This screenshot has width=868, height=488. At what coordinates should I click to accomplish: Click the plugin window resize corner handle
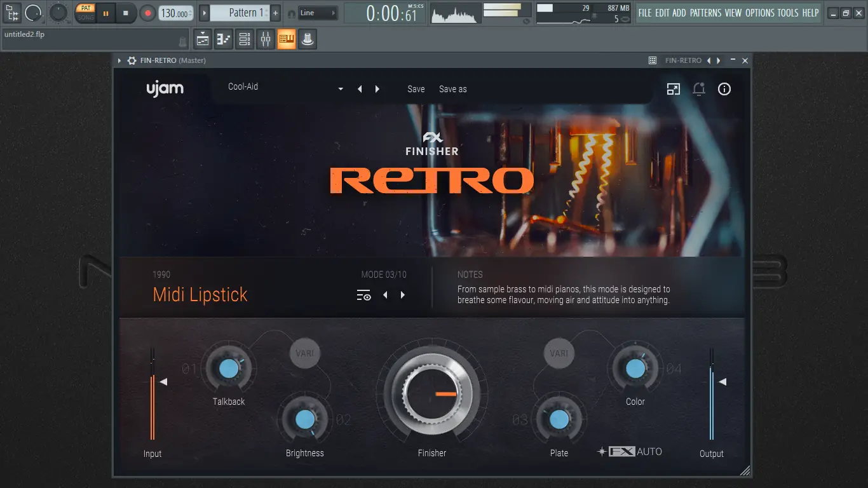(745, 471)
